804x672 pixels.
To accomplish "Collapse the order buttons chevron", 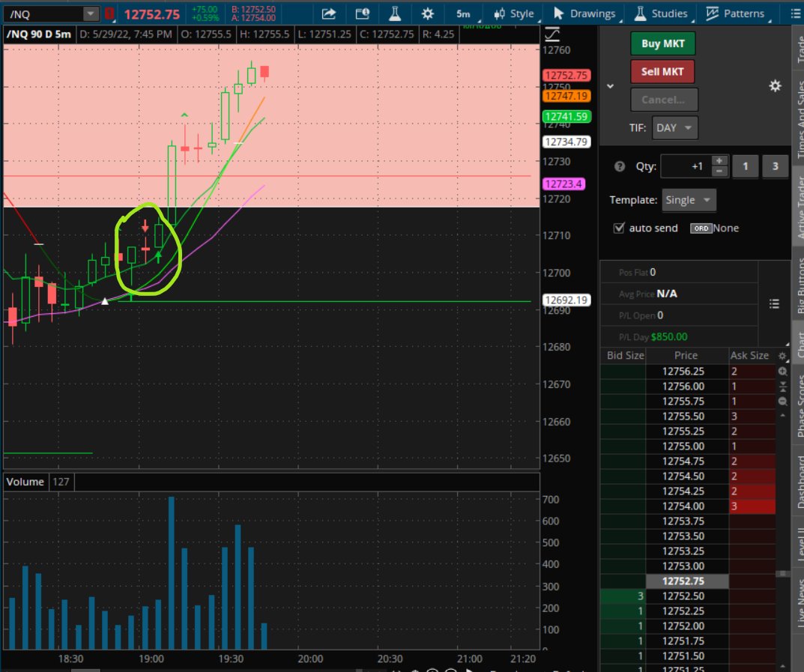I will (610, 86).
